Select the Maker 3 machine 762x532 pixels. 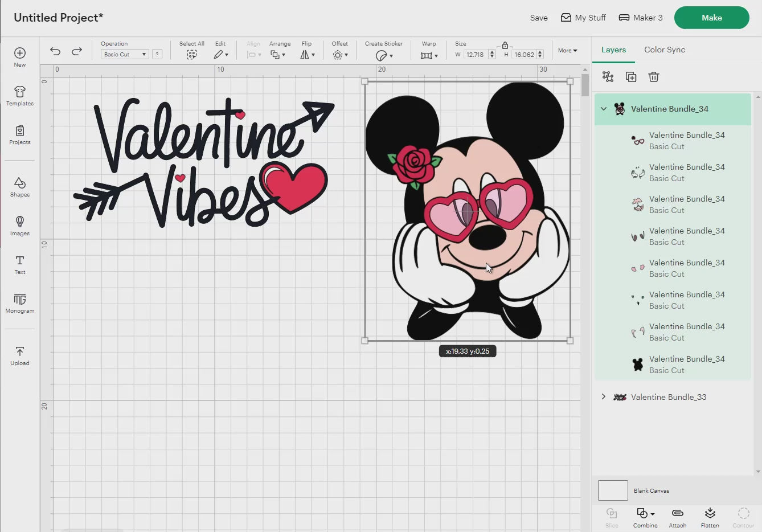coord(641,18)
